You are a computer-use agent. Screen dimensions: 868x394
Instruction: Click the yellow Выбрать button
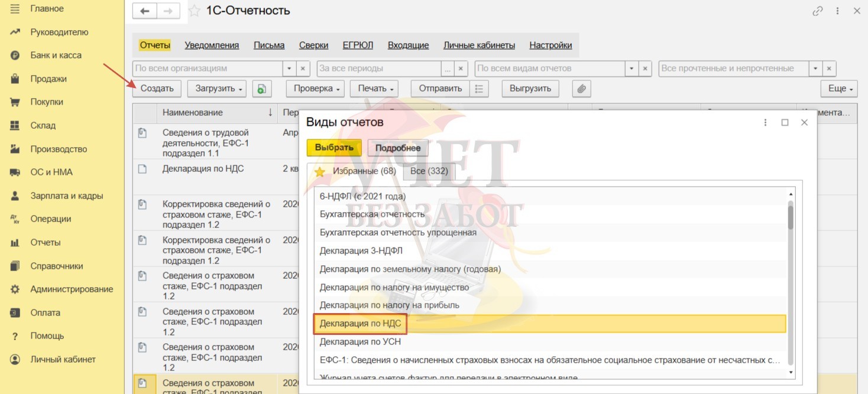click(333, 148)
